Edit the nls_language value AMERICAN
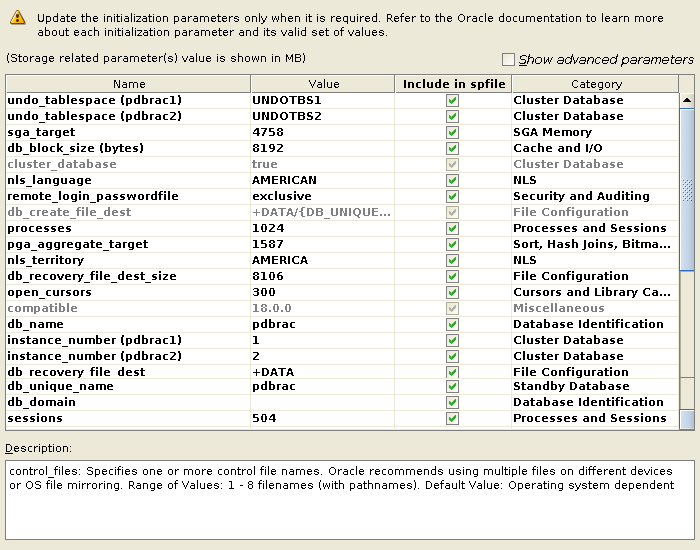Viewport: 700px width, 550px height. 323,180
